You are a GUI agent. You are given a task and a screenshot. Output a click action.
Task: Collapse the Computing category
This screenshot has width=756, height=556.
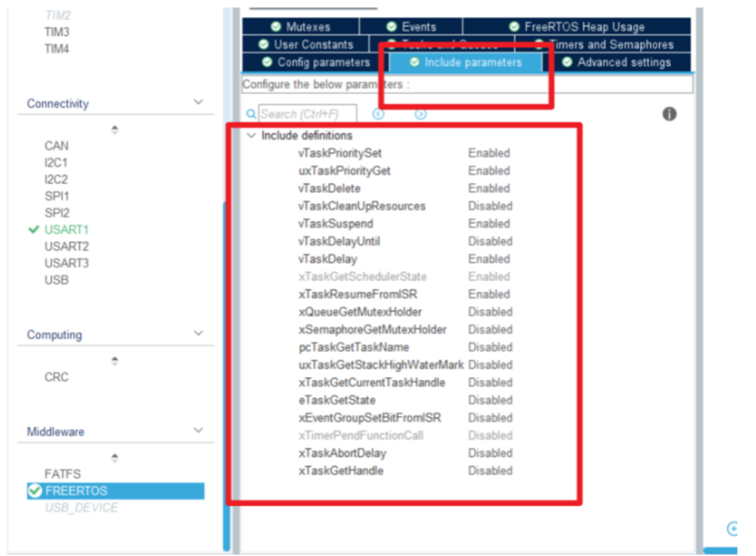pos(199,333)
